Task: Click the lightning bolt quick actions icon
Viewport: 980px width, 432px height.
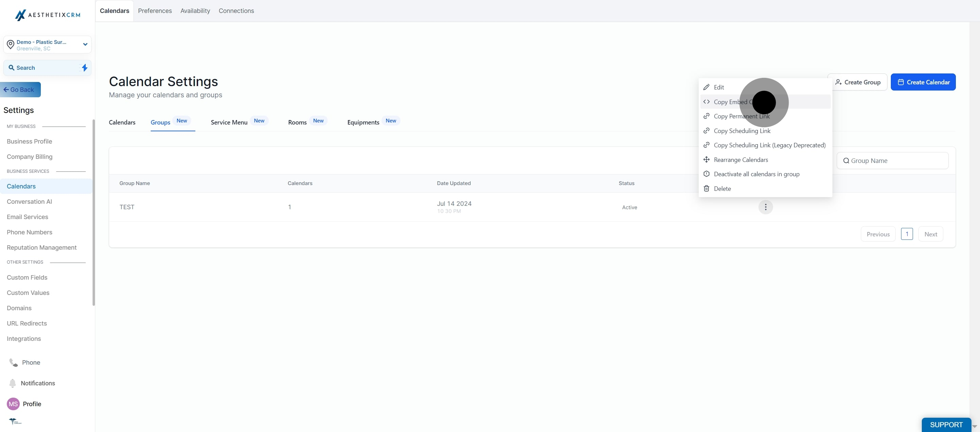Action: 84,68
